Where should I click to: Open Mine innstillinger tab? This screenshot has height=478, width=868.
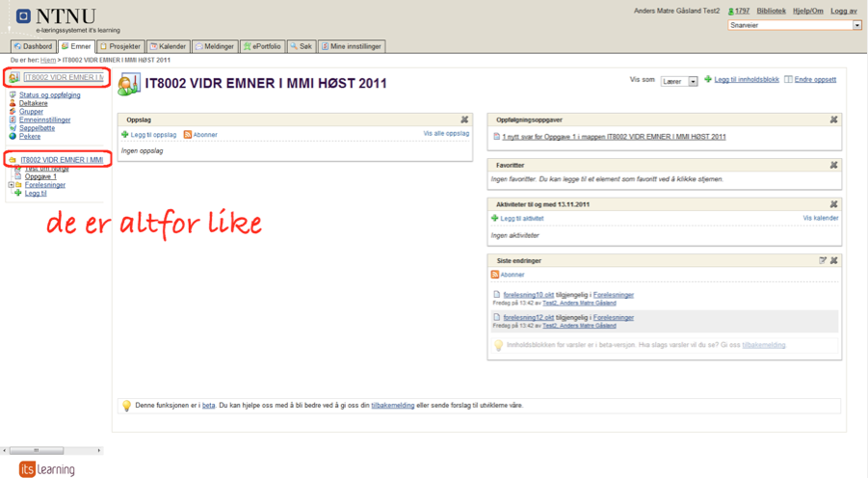coord(352,46)
